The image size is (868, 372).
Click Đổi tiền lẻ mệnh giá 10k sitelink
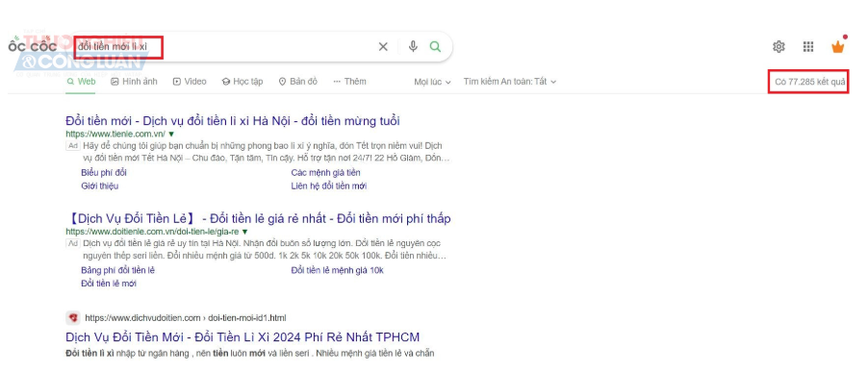337,270
